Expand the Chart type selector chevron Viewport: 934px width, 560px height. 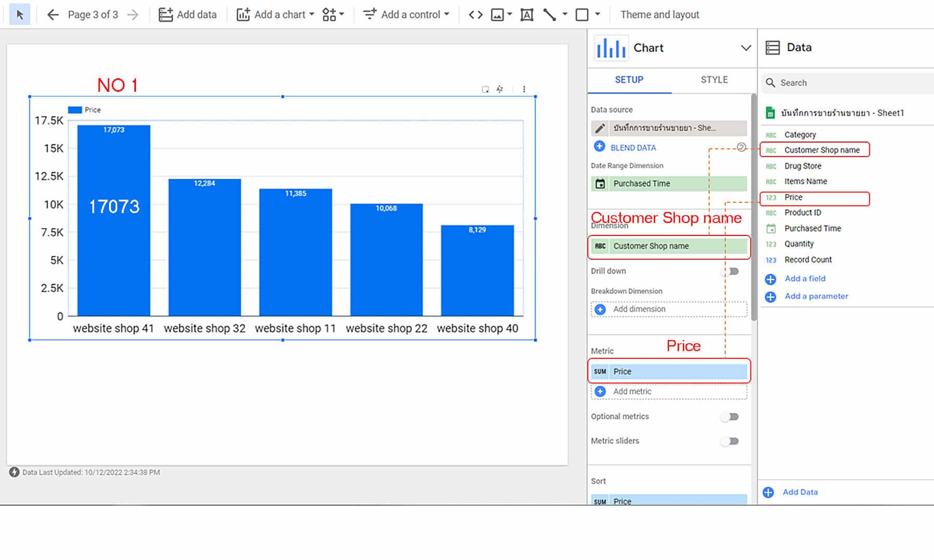pyautogui.click(x=746, y=48)
